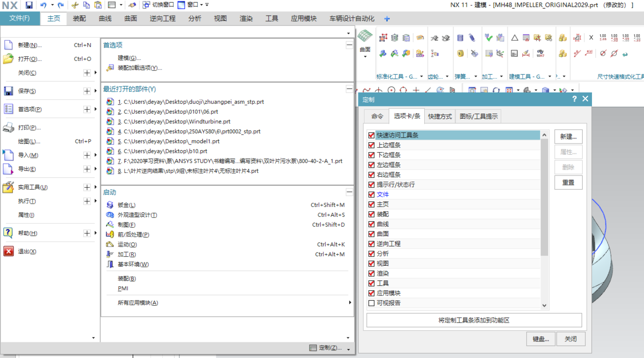This screenshot has width=644, height=358.
Task: Switch to the 图标/工具提示 tab
Action: click(x=479, y=117)
